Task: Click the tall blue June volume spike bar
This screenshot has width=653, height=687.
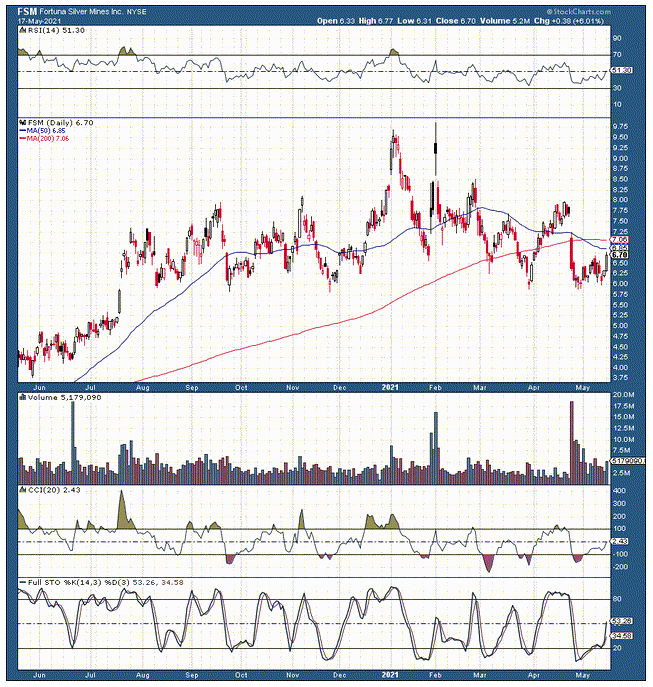Action: pyautogui.click(x=73, y=443)
